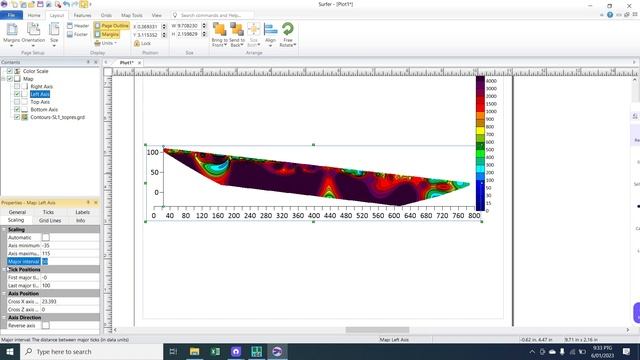
Task: Close the Plot1 document tab
Action: pos(140,63)
